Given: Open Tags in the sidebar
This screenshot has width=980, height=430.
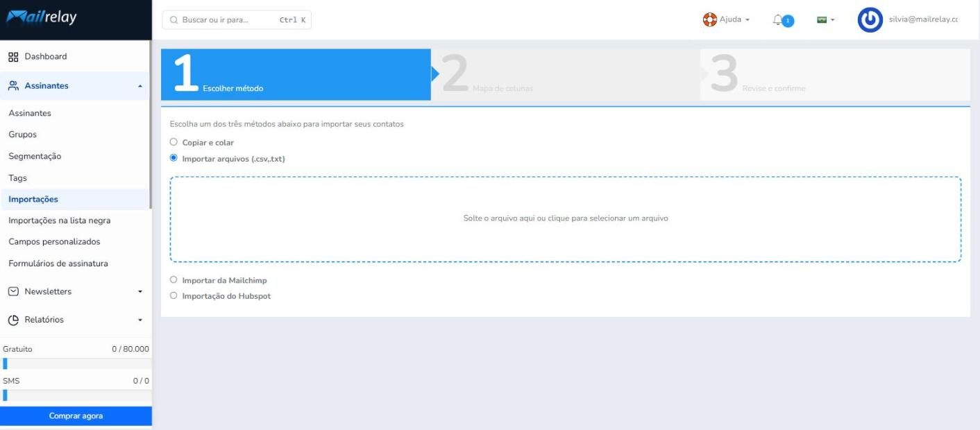Looking at the screenshot, I should click(17, 178).
